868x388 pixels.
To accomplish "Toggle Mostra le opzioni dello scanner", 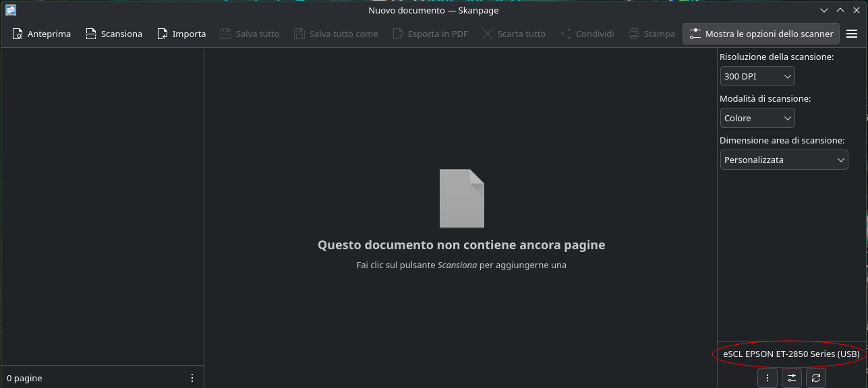I will click(x=761, y=34).
